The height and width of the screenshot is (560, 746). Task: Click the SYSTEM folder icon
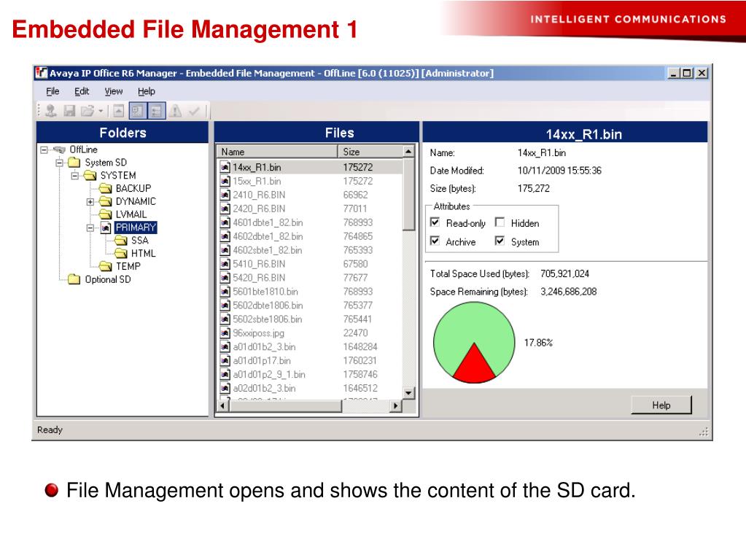[x=90, y=176]
